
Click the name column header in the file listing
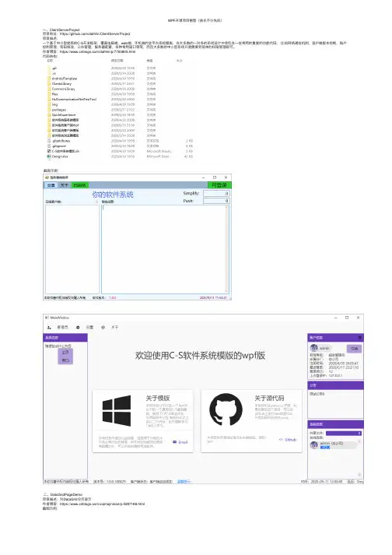click(50, 61)
